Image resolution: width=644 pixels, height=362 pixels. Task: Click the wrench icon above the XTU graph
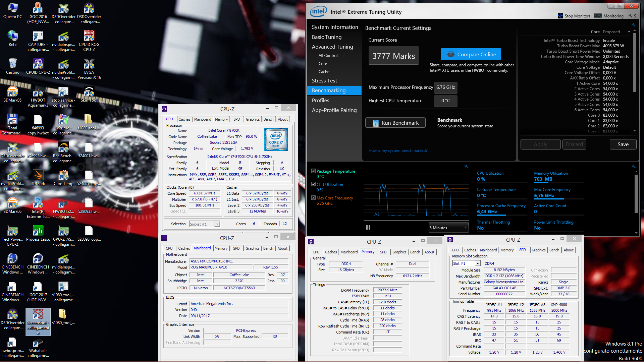[466, 166]
